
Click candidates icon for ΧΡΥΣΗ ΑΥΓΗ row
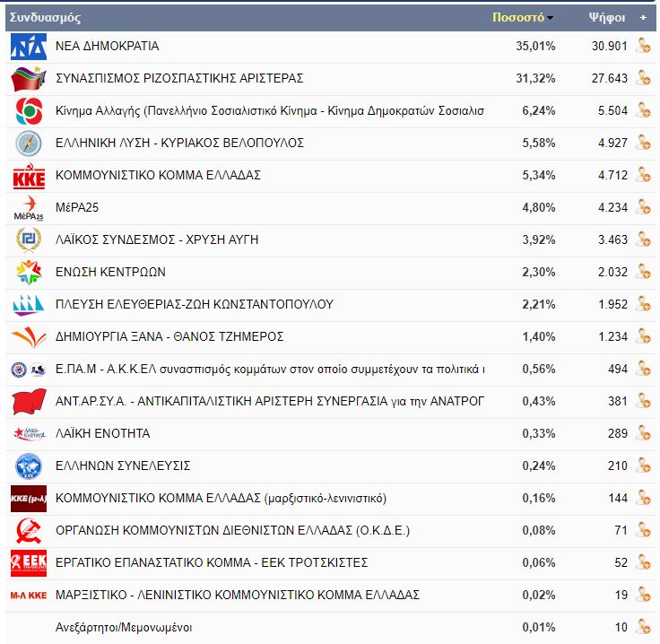pos(643,239)
